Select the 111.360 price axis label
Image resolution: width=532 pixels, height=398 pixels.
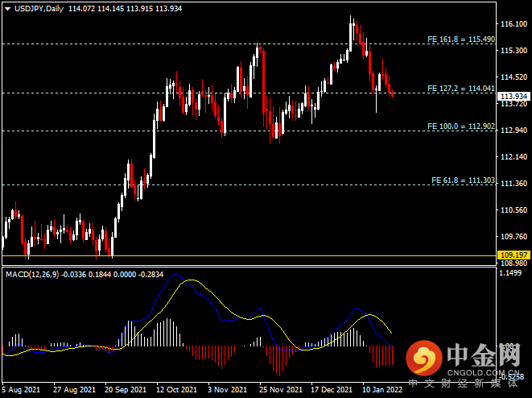tap(513, 184)
